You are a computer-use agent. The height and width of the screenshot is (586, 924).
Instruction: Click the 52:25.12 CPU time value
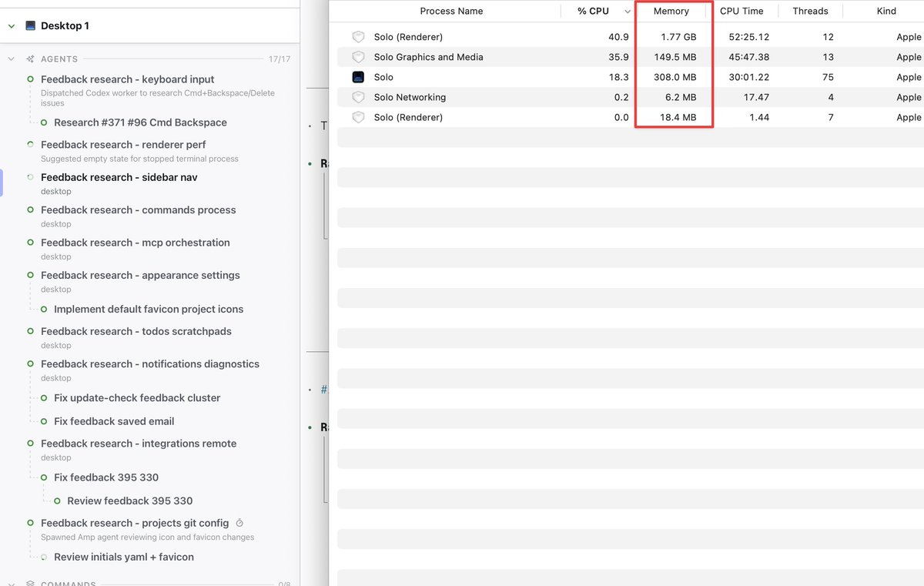tap(749, 37)
